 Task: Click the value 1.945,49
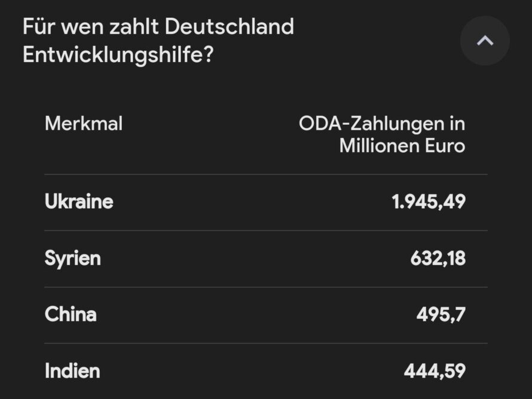tap(429, 202)
